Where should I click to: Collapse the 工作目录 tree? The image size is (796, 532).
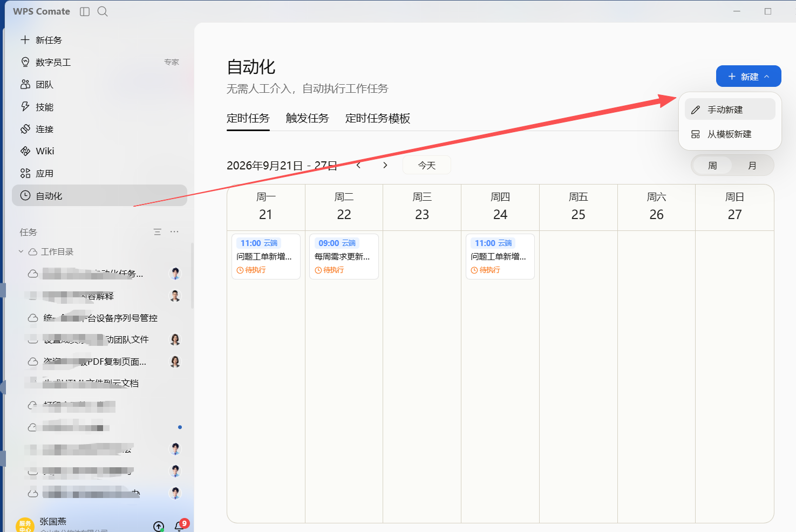(21, 251)
